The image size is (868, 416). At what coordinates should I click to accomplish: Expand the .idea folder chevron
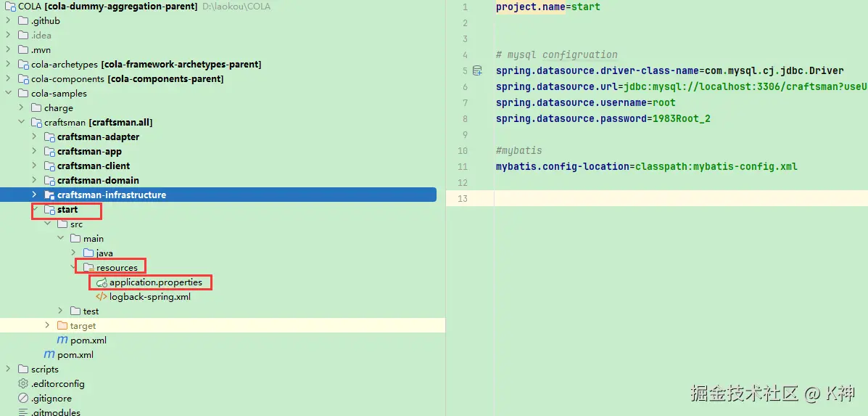click(x=7, y=36)
